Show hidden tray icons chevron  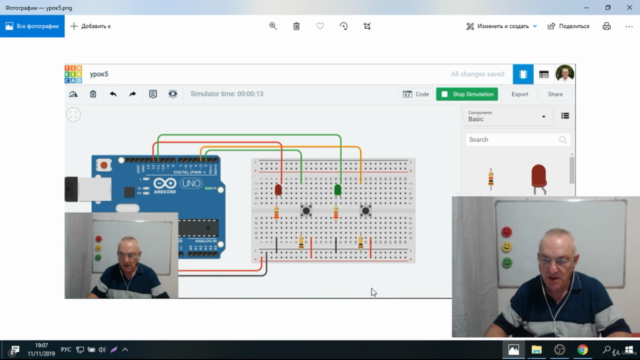125,350
